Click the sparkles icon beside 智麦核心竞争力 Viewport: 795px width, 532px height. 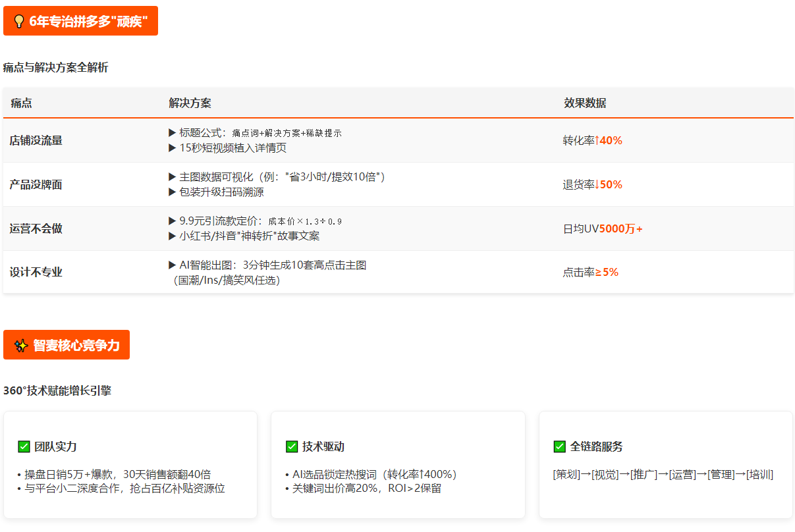click(21, 346)
